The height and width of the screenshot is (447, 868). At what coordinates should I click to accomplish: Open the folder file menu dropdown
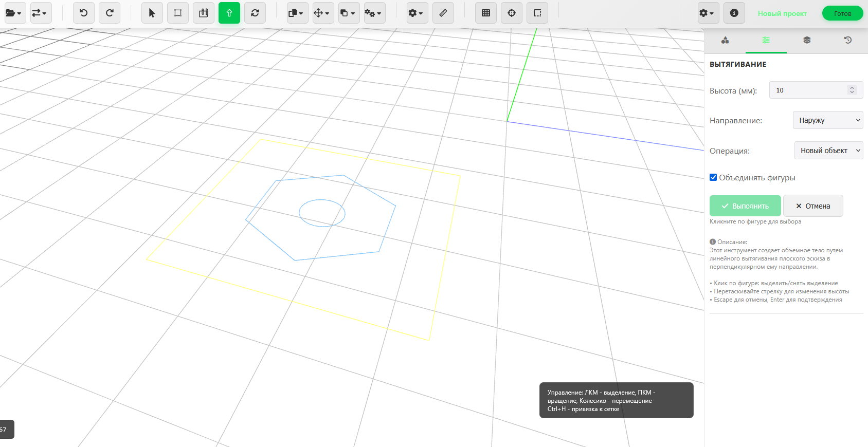(x=14, y=13)
